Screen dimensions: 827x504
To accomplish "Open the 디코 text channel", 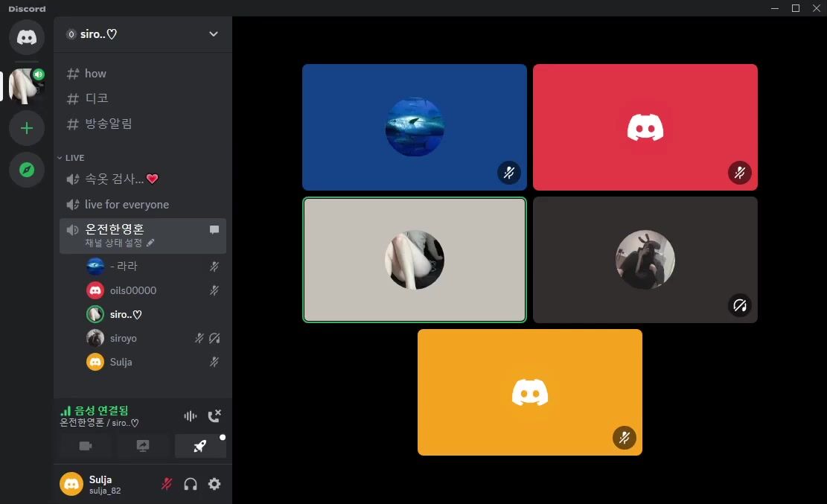I will pos(142,98).
